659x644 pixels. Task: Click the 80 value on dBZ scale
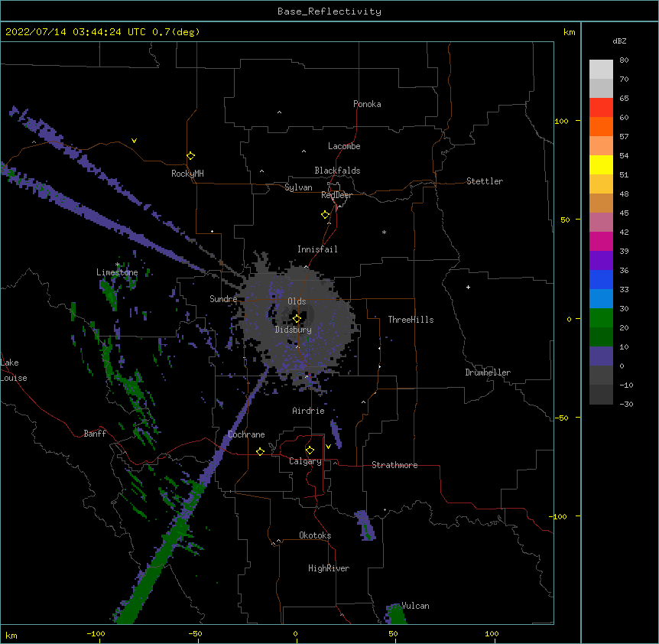point(624,60)
